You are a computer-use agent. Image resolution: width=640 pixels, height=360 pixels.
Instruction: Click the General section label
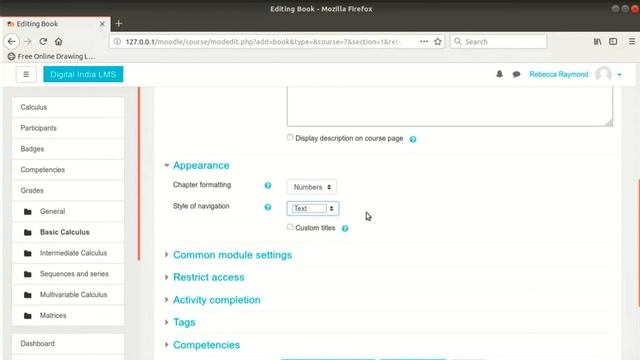(x=52, y=211)
